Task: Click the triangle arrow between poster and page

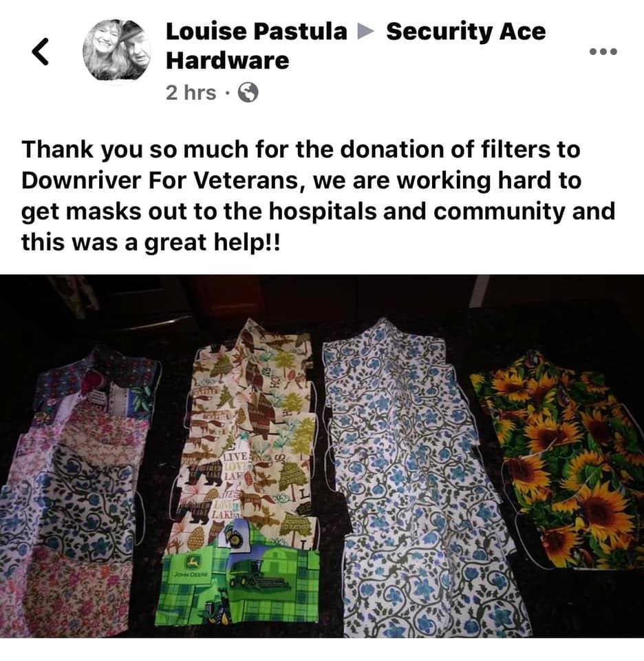Action: pyautogui.click(x=365, y=32)
